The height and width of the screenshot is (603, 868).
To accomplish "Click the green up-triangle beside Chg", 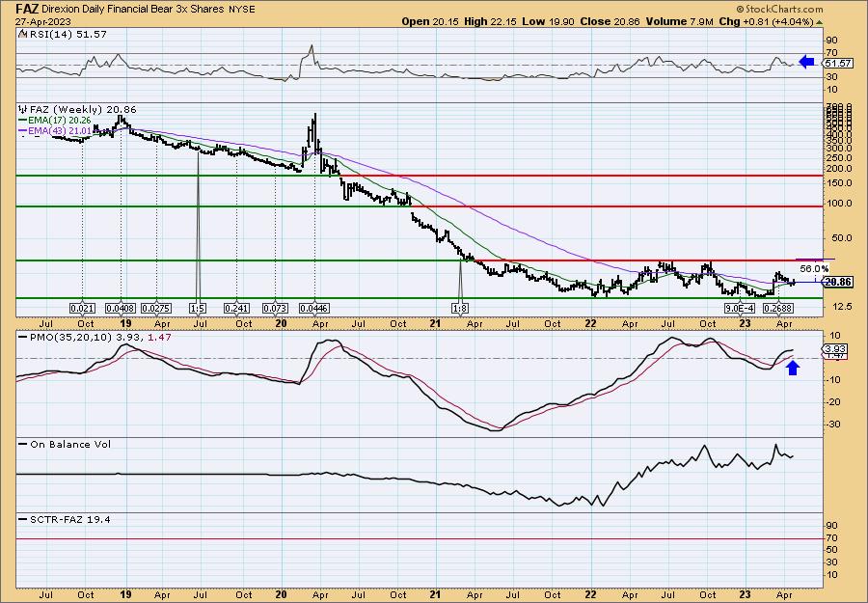I will (819, 23).
